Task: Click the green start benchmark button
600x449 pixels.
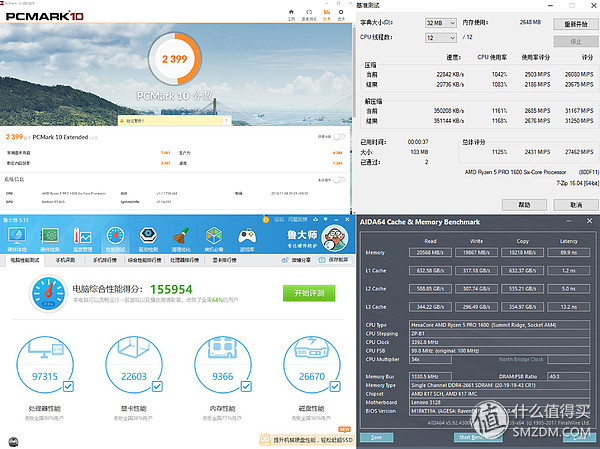Action: click(x=309, y=293)
